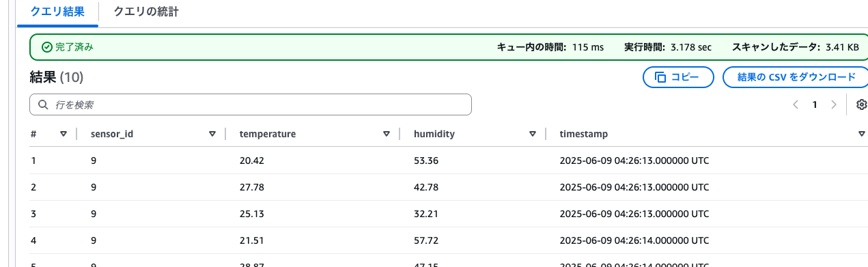
Task: Select humidity cell 53.36
Action: (426, 160)
